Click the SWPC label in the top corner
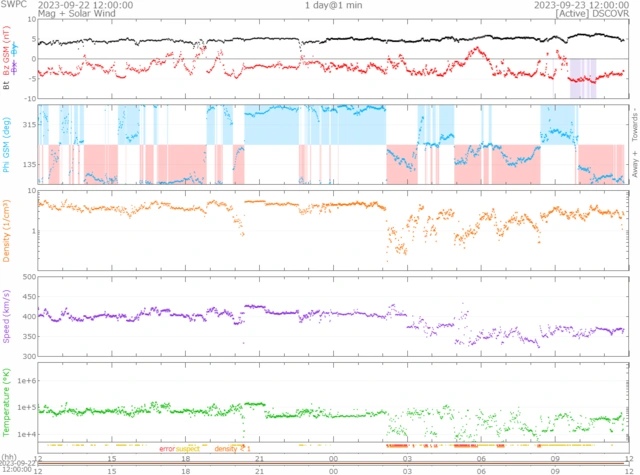This screenshot has width=640, height=475. coord(14,5)
